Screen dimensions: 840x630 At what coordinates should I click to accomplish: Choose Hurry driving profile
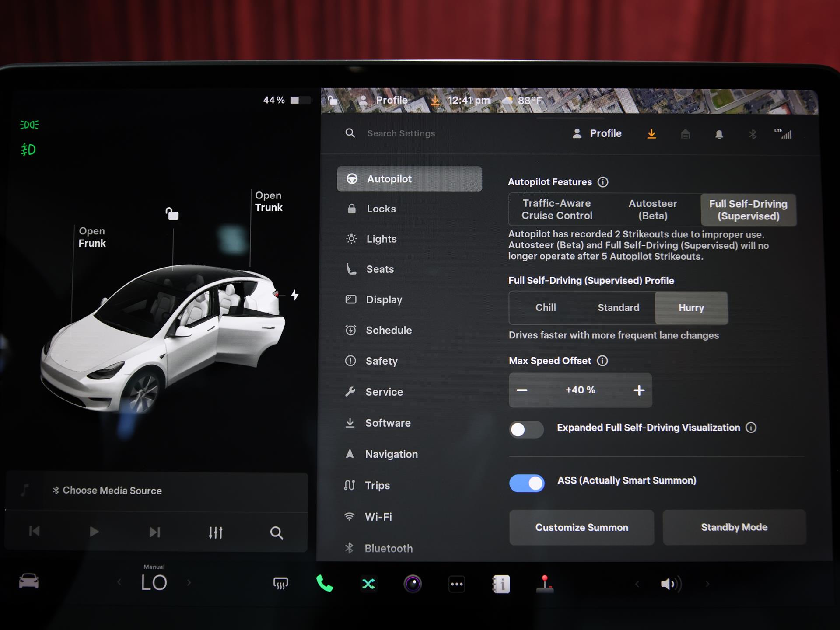(x=691, y=308)
